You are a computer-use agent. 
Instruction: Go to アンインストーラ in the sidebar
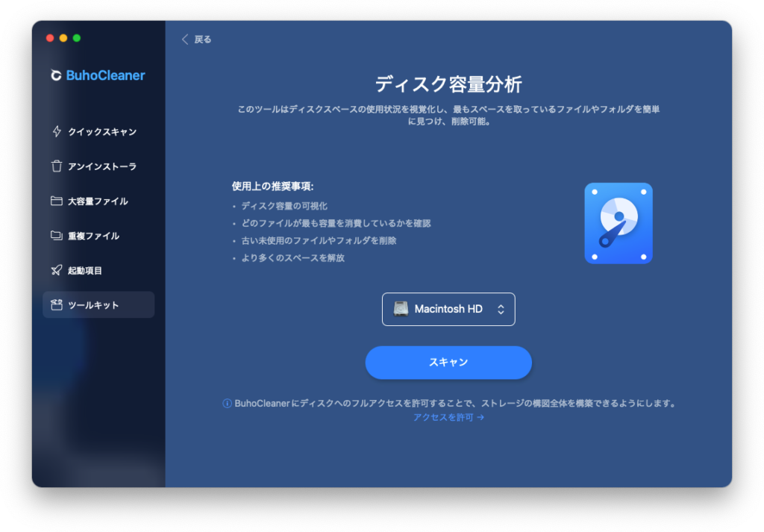pos(98,166)
